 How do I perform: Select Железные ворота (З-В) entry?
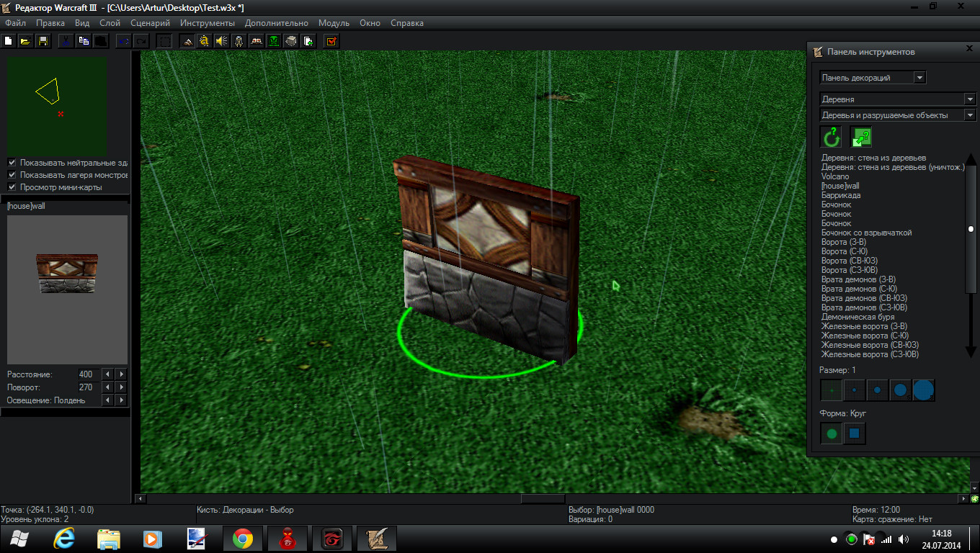click(864, 326)
